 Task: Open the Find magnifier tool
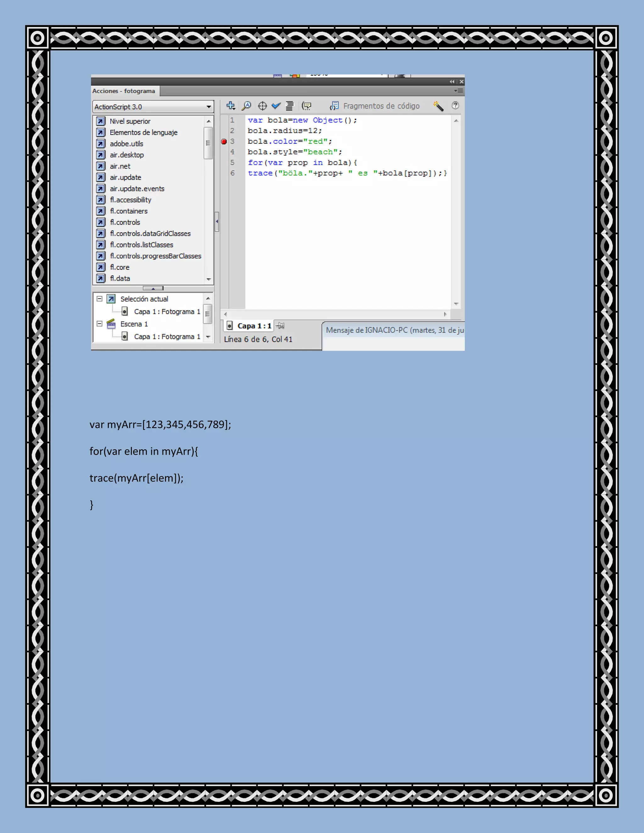pyautogui.click(x=247, y=106)
